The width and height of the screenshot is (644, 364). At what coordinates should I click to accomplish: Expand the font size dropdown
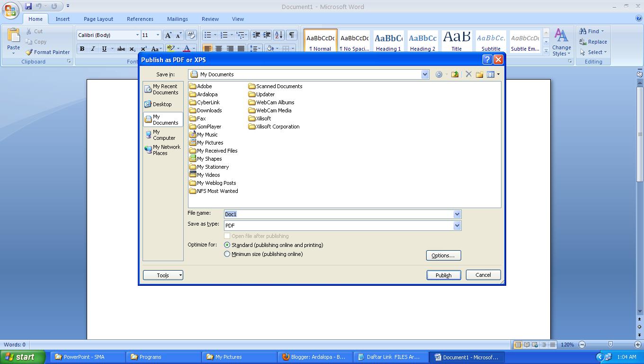click(x=158, y=35)
